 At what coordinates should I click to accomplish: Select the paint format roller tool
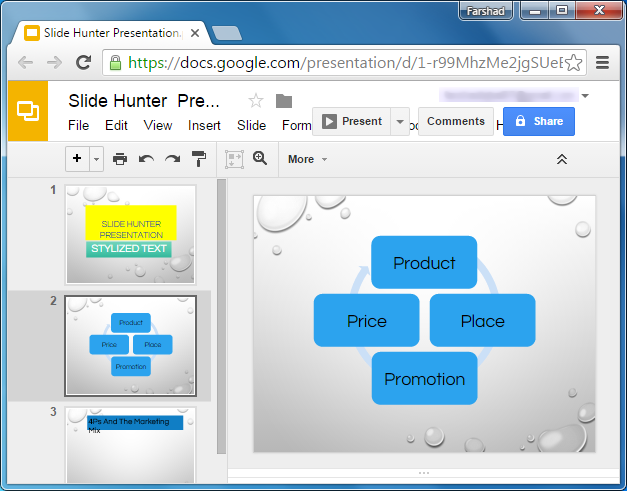(198, 159)
